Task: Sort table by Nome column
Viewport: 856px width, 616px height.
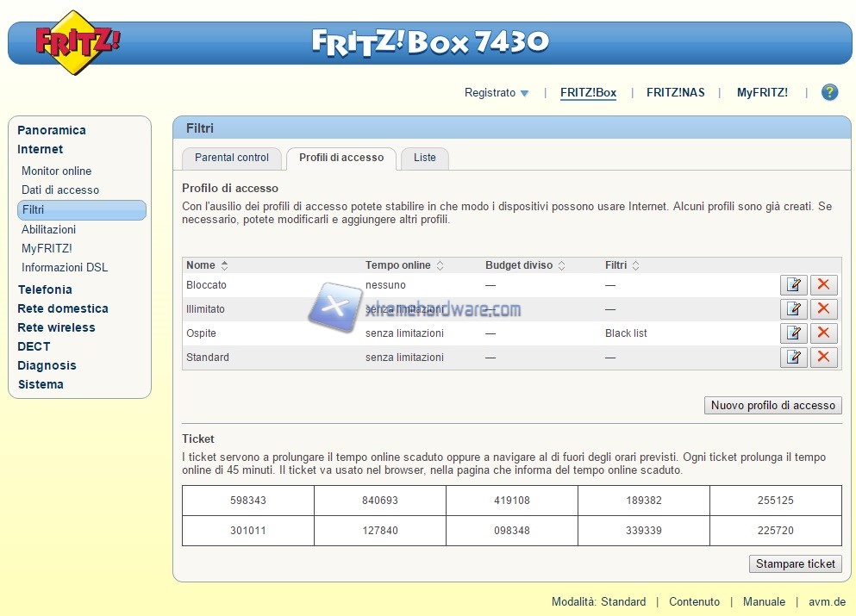Action: click(x=207, y=265)
